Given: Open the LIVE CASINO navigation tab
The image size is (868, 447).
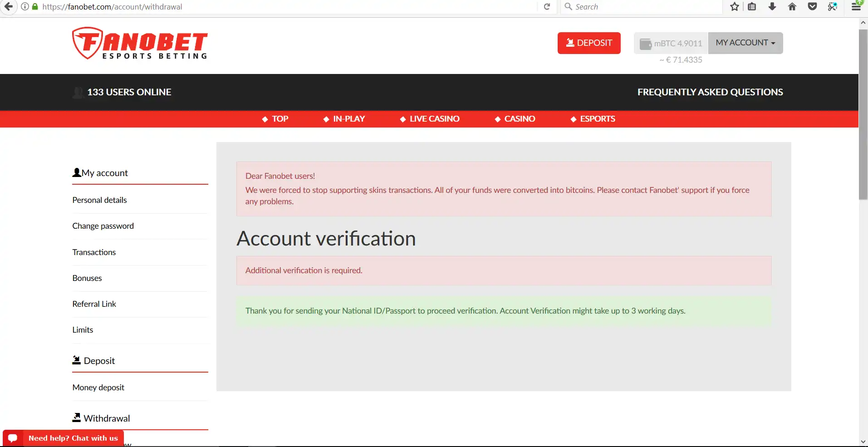Looking at the screenshot, I should pos(429,119).
